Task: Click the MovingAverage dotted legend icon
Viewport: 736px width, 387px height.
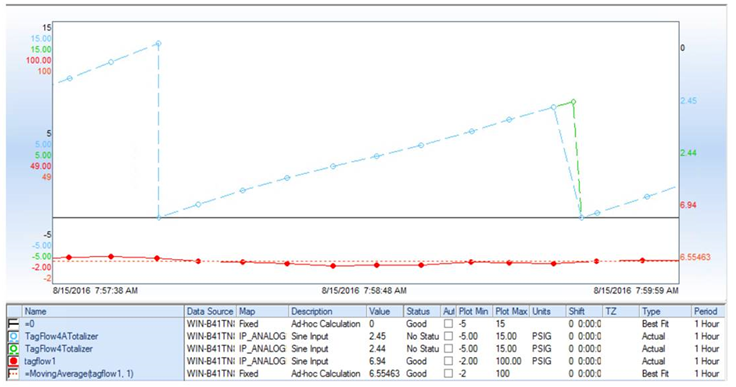Action: click(14, 374)
